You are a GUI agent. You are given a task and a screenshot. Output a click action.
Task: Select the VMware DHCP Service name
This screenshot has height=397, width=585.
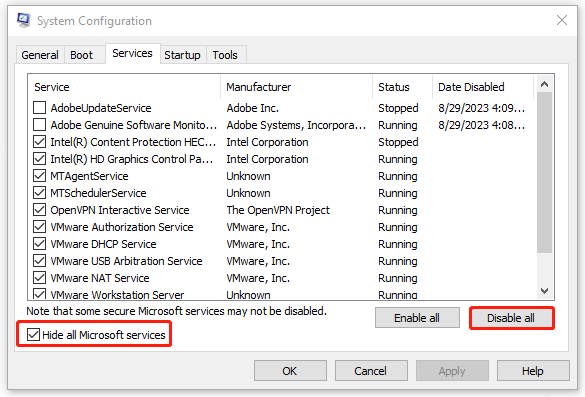point(103,244)
